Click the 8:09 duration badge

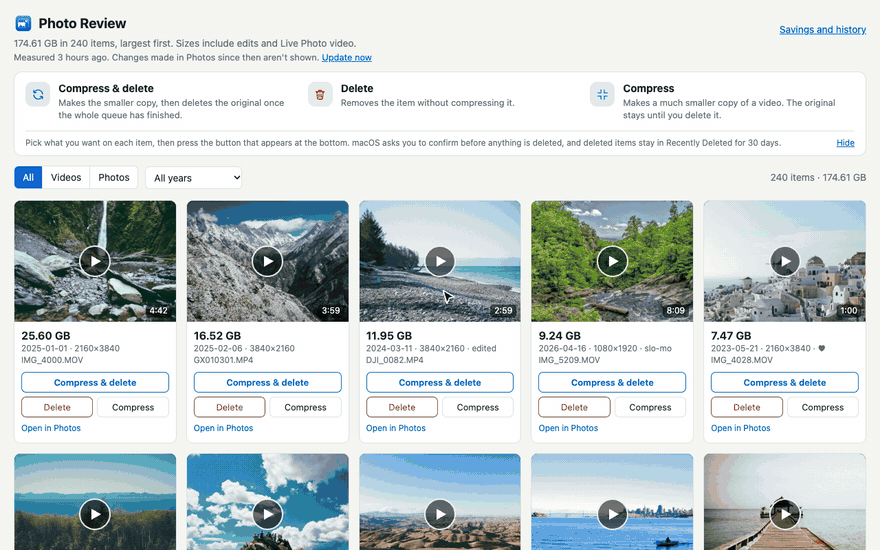tap(675, 311)
